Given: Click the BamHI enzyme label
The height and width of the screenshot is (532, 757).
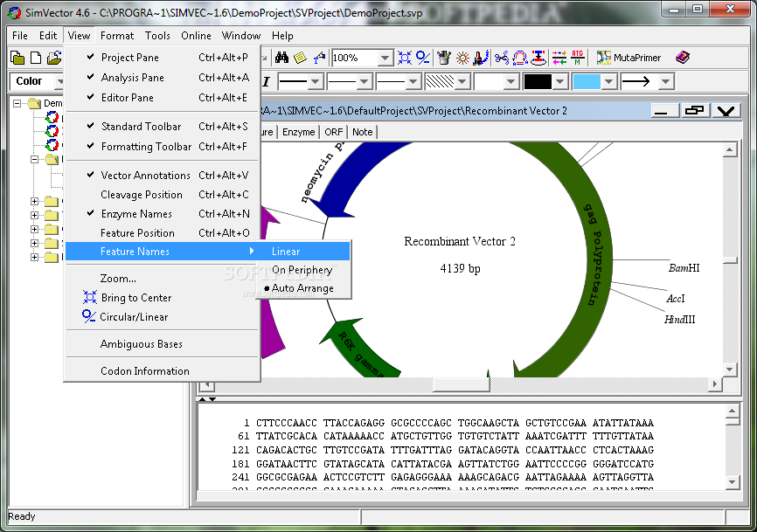Looking at the screenshot, I should (x=684, y=268).
